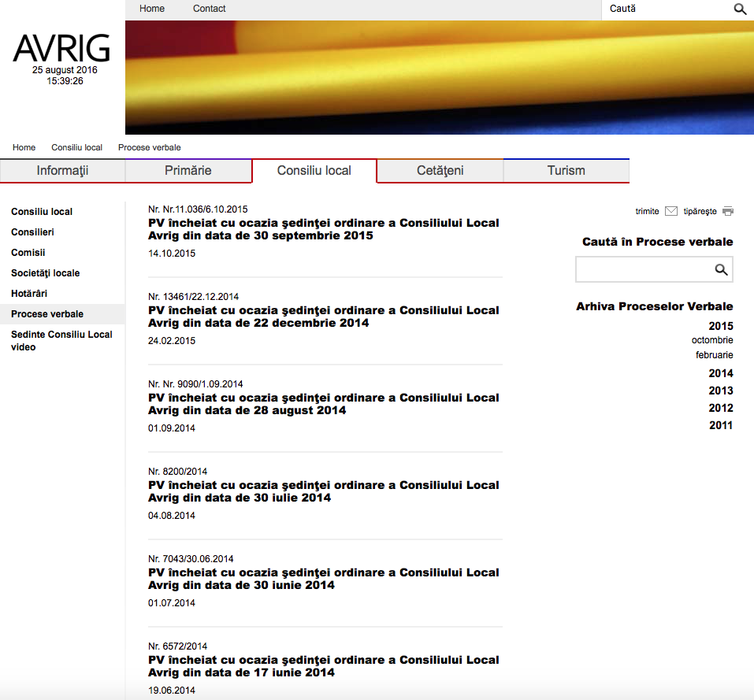Open the Home link in top bar
The width and height of the screenshot is (754, 700).
[x=152, y=9]
